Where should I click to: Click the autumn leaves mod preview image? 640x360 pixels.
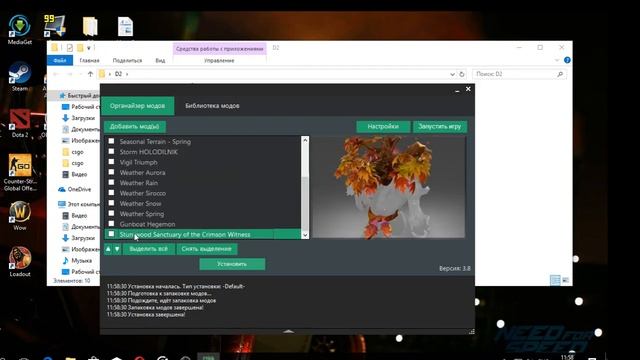pyautogui.click(x=388, y=187)
